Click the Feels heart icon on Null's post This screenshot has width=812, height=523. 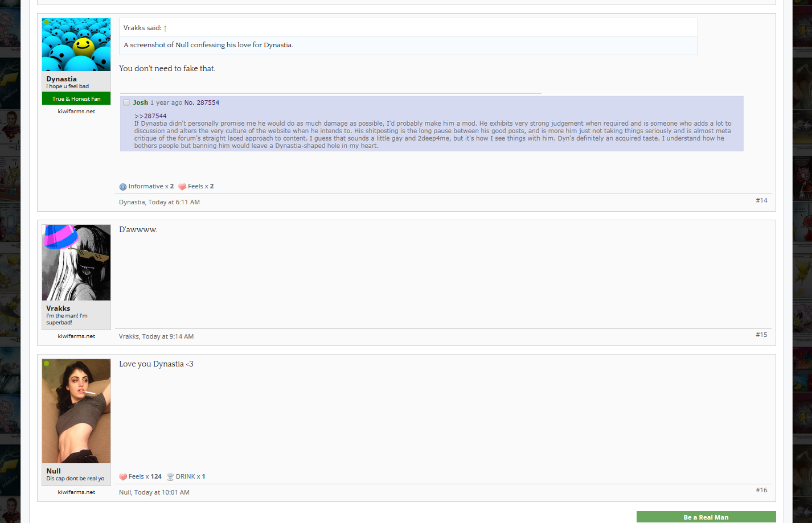pos(123,477)
